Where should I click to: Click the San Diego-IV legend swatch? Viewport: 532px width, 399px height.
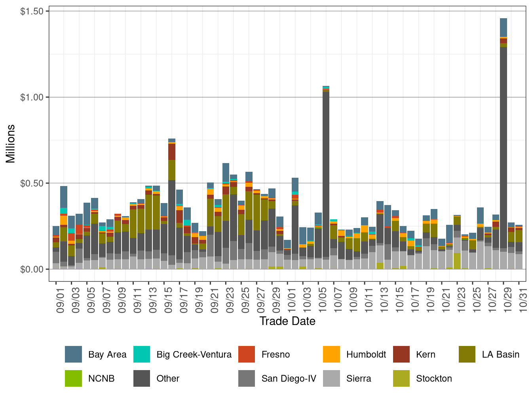coord(246,378)
